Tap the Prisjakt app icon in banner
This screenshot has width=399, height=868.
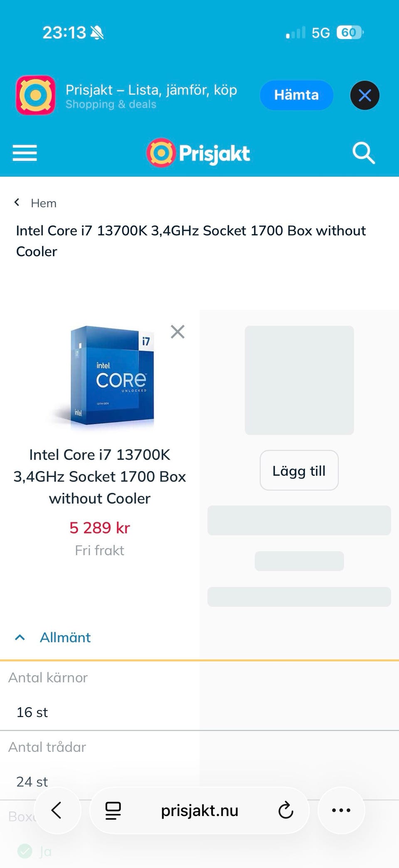point(36,95)
